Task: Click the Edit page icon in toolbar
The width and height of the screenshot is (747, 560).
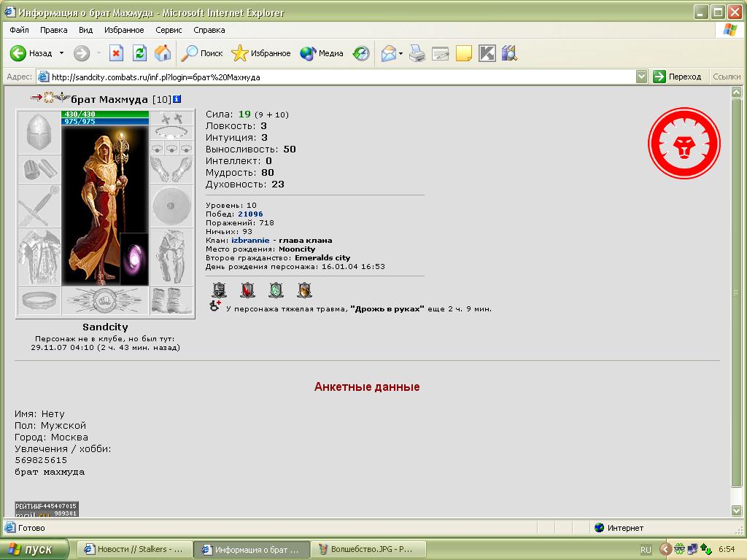Action: 440,52
